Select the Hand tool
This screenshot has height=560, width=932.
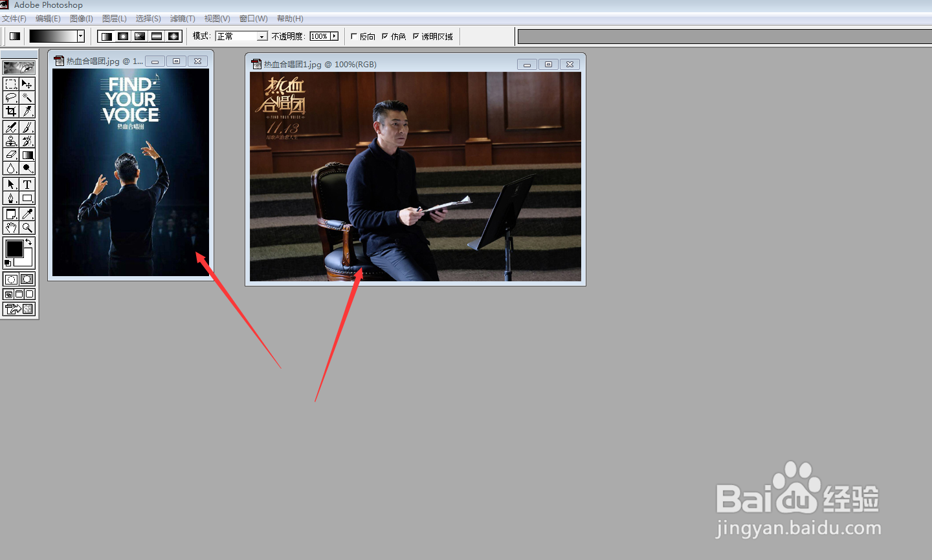pyautogui.click(x=11, y=228)
